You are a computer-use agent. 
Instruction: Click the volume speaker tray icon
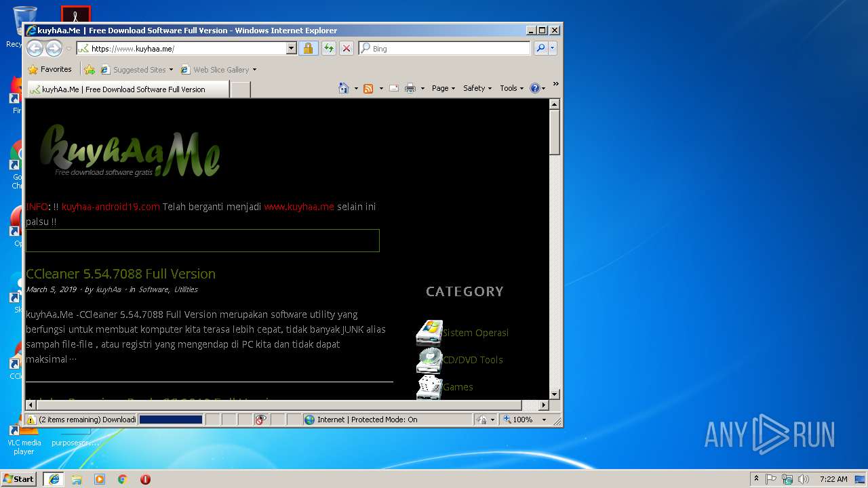point(804,479)
